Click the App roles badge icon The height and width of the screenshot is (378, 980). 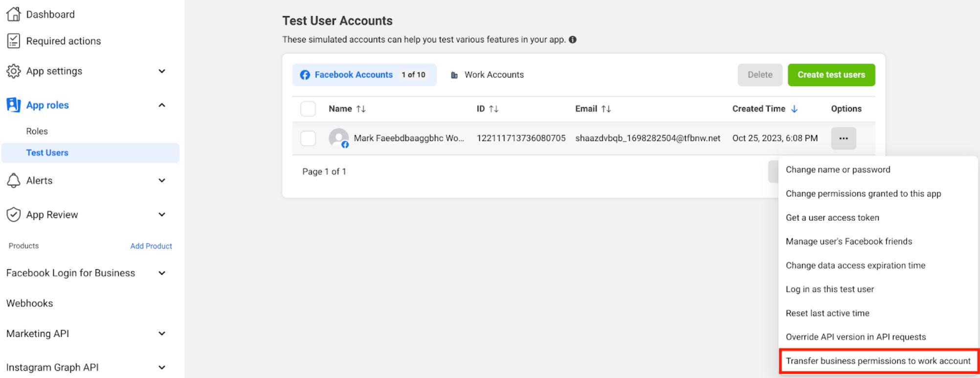[x=13, y=105]
